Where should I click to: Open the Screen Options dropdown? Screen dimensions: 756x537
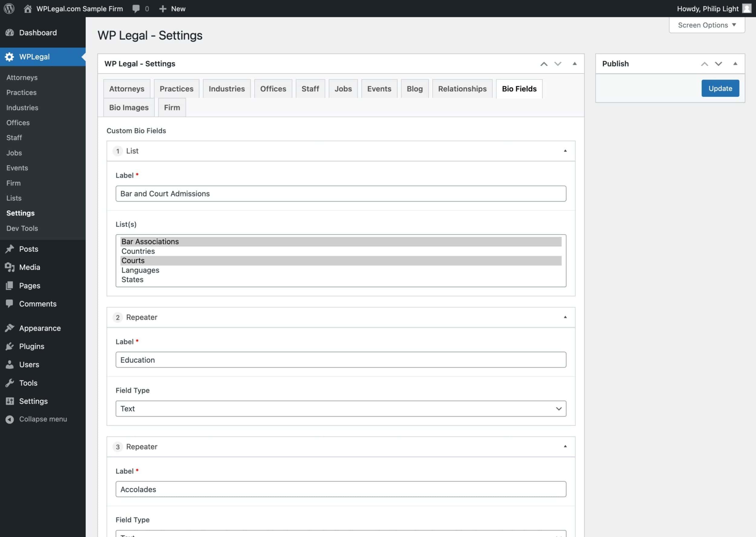(707, 25)
